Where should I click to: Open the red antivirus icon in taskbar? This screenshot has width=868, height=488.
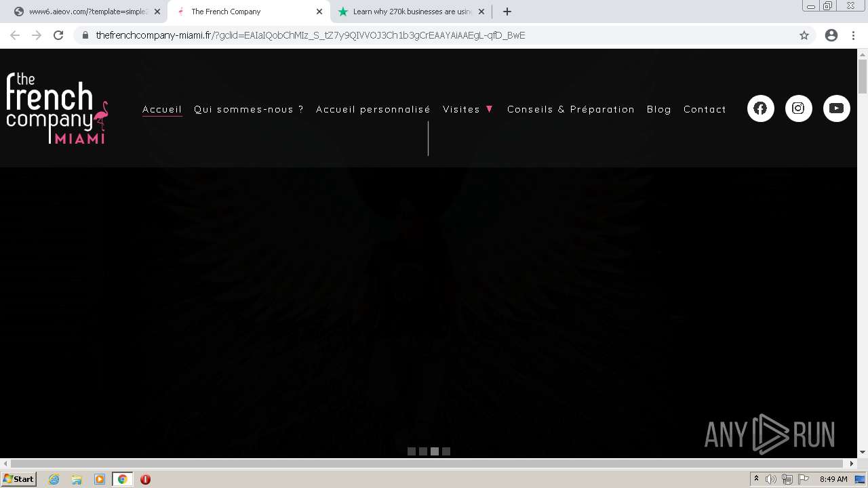click(145, 479)
